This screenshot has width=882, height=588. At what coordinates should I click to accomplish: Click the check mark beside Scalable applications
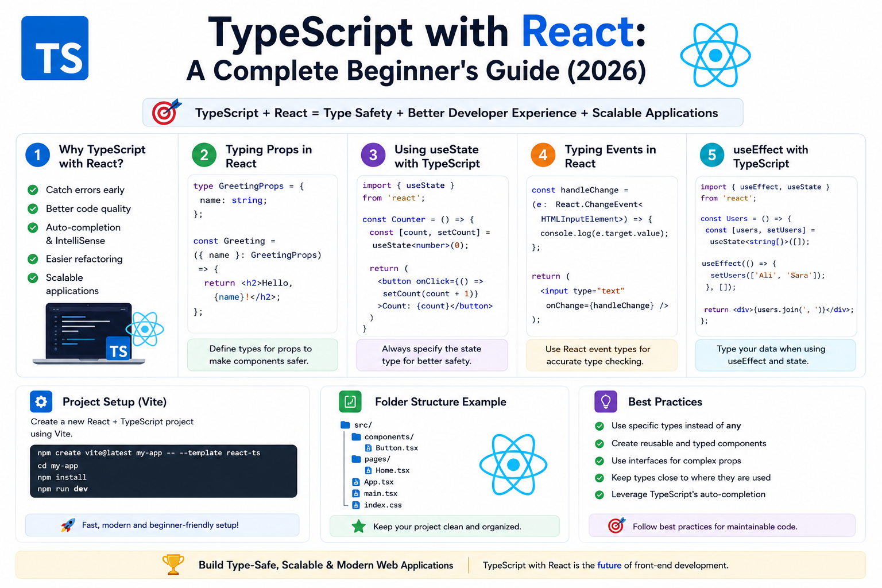pos(33,278)
